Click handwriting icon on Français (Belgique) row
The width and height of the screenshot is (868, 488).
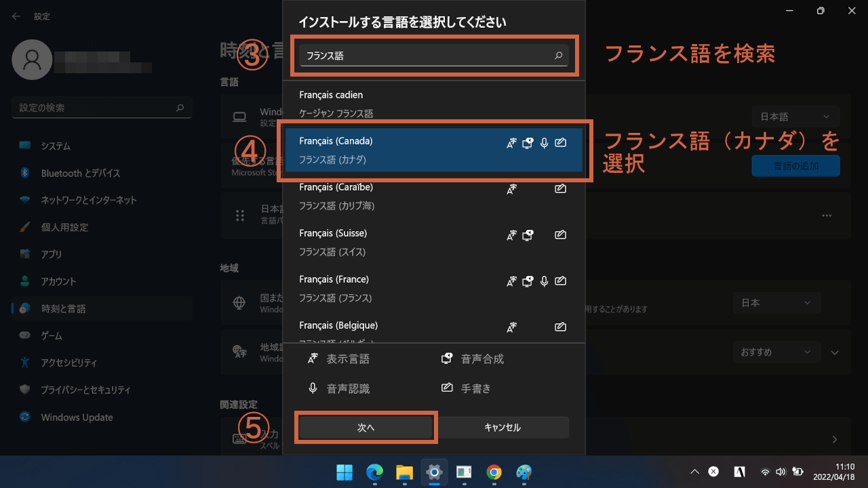pyautogui.click(x=560, y=327)
